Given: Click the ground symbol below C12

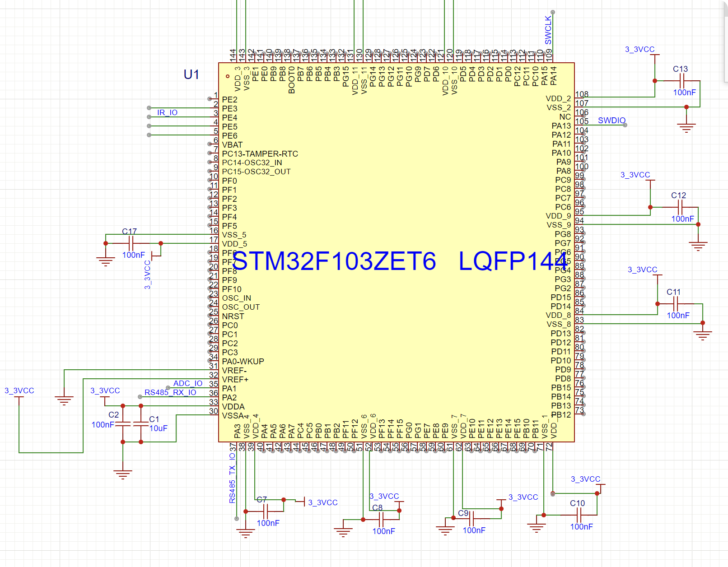Looking at the screenshot, I should 698,246.
